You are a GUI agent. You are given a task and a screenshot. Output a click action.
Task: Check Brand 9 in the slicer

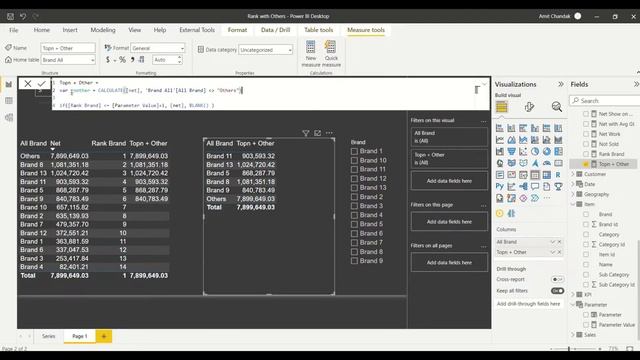point(354,261)
